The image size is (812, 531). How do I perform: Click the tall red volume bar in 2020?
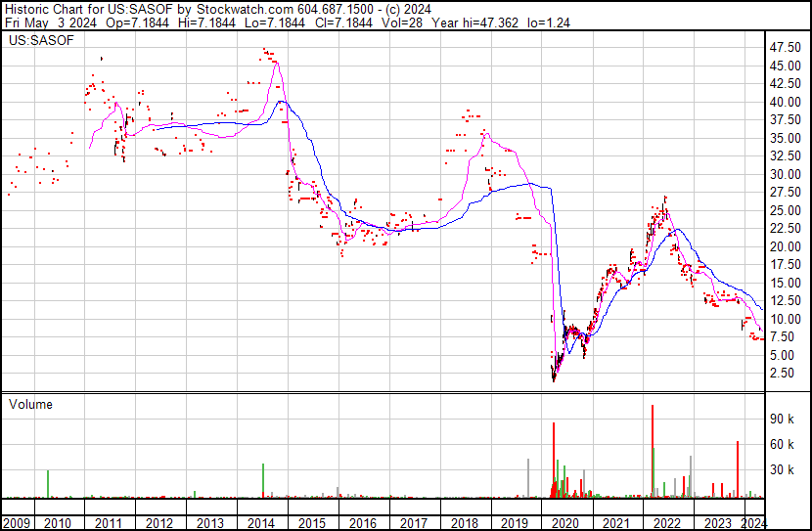pyautogui.click(x=554, y=460)
